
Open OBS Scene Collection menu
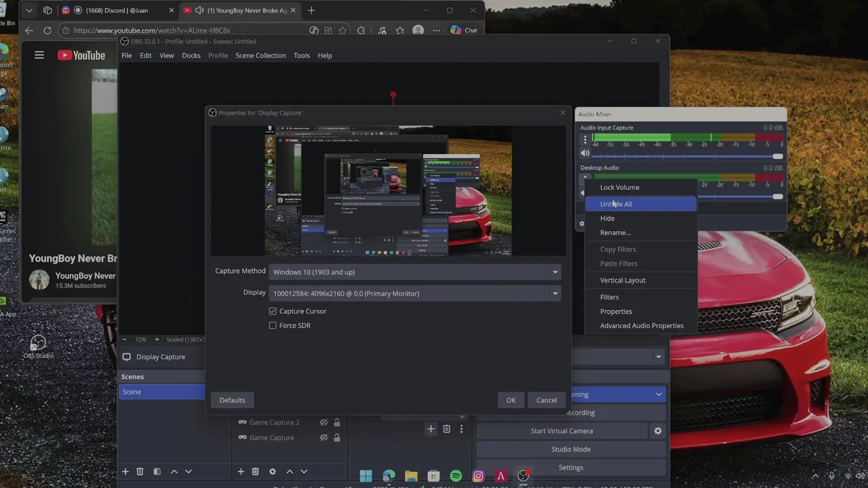click(260, 56)
